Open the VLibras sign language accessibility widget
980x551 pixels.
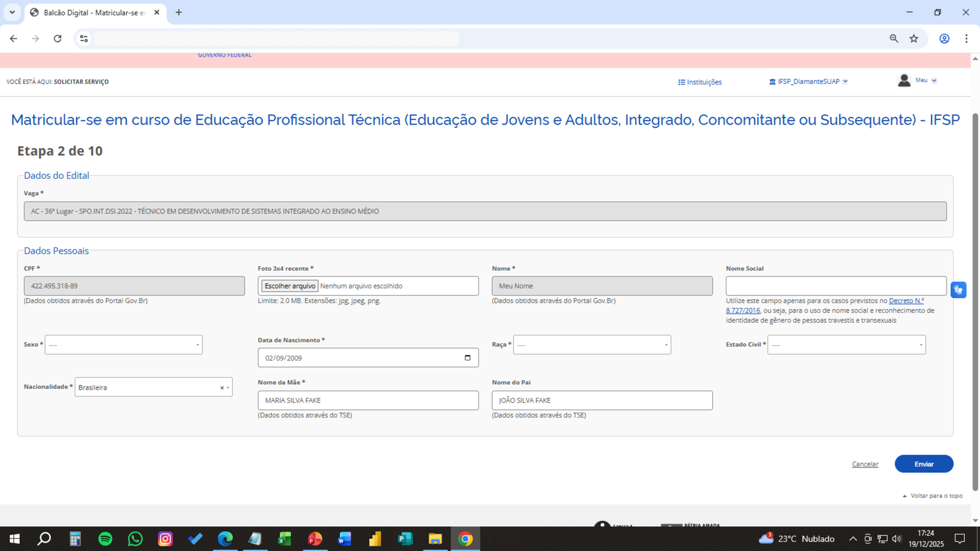(958, 289)
